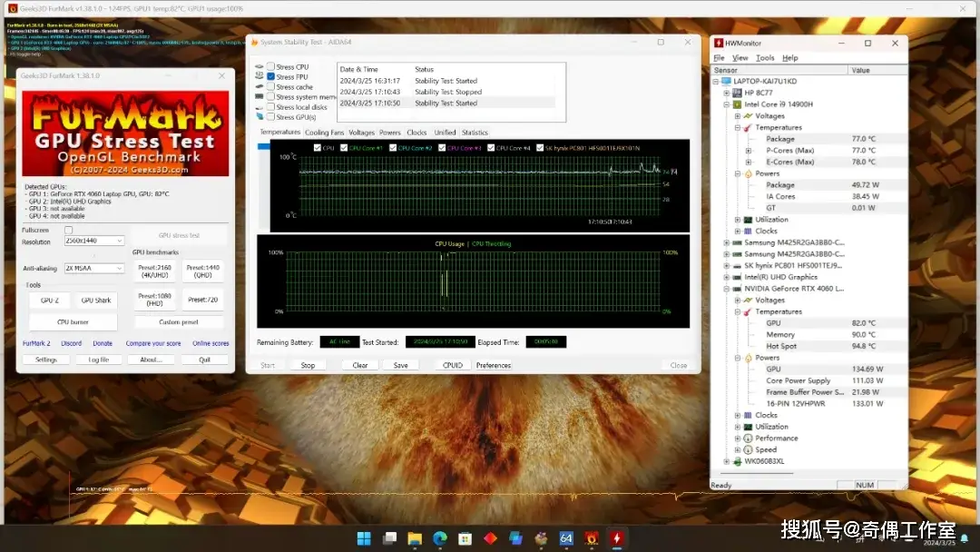The width and height of the screenshot is (980, 552).
Task: Open the Compare your score link
Action: point(153,343)
